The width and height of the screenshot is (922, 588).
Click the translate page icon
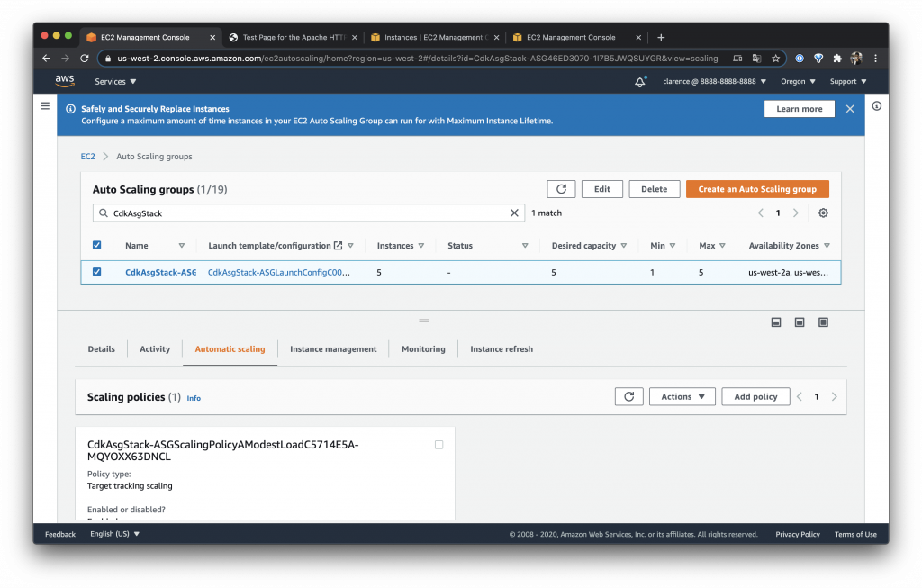coord(756,59)
